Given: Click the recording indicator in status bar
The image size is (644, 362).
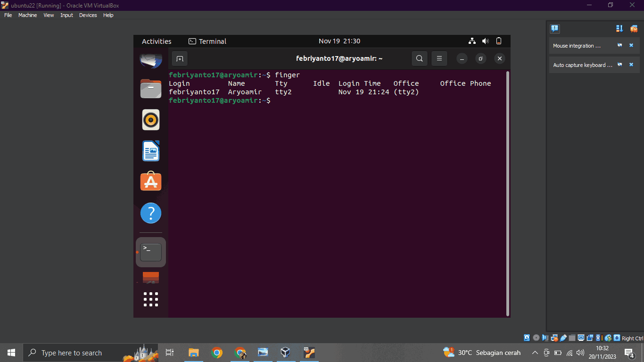Looking at the screenshot, I should click(x=590, y=338).
